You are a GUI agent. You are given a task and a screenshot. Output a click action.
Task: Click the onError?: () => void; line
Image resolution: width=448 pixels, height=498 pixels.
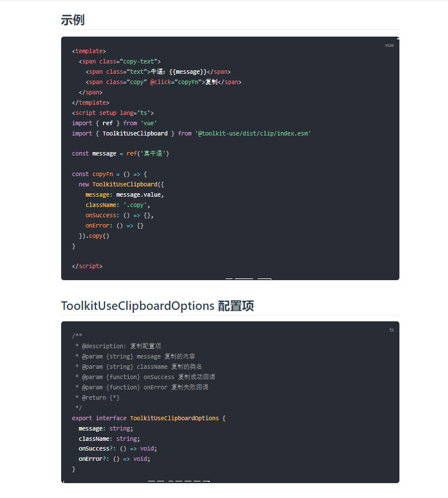(114, 459)
